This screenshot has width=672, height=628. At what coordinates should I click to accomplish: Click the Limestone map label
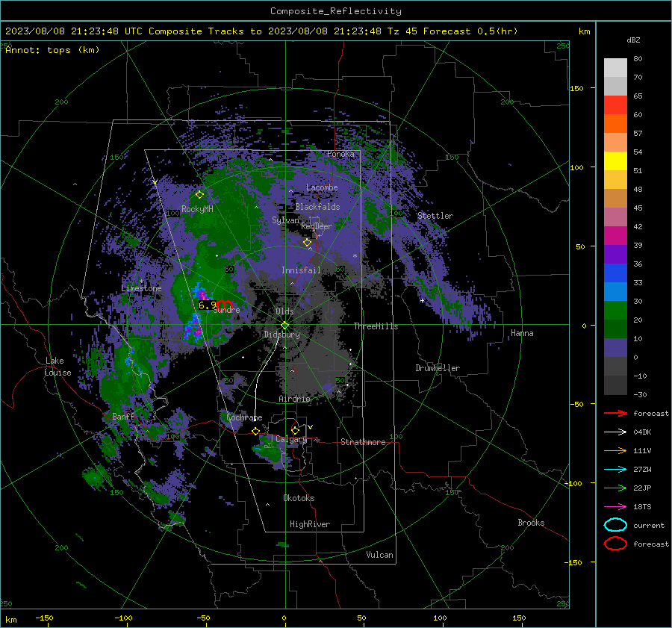[141, 288]
